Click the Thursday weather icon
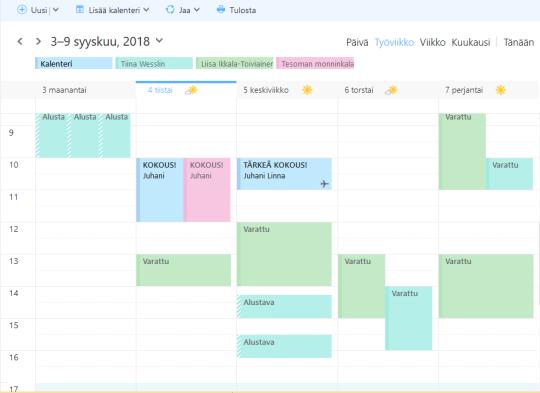 pos(391,91)
